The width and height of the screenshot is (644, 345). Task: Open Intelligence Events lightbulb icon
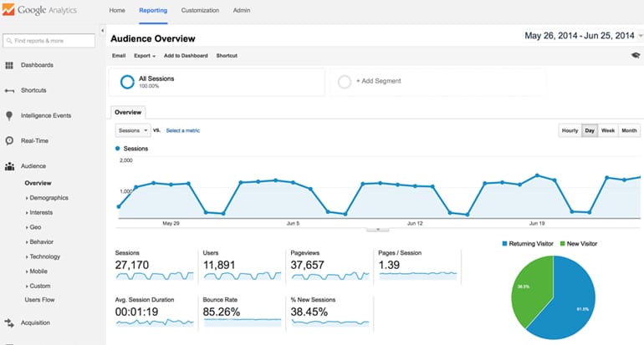9,115
